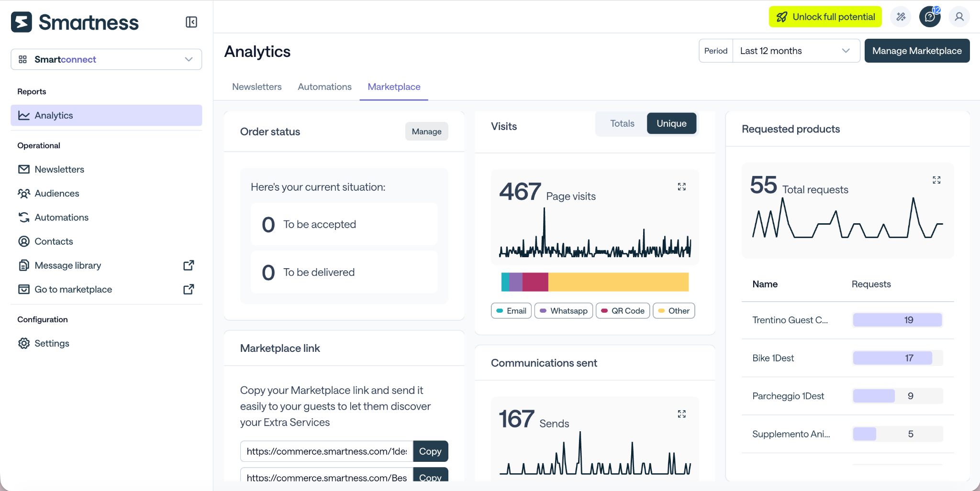Expand the Total requests chart
The width and height of the screenshot is (980, 491).
(936, 180)
